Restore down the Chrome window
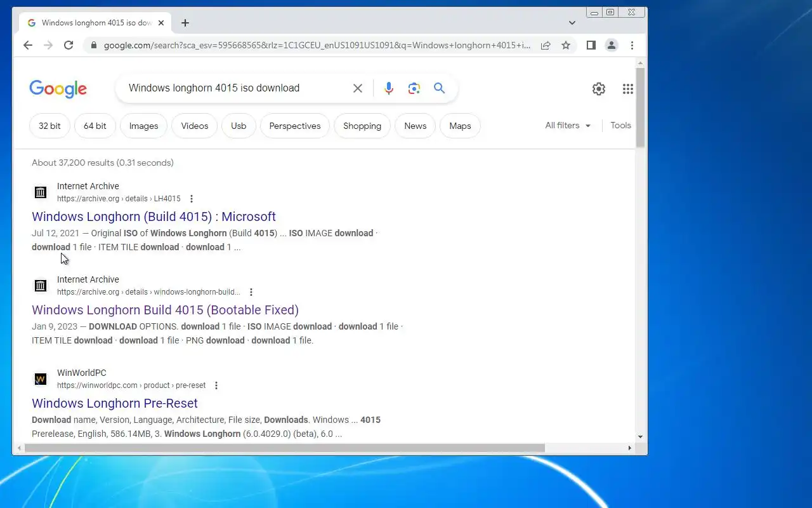Screen dimensions: 812x508 click(610, 12)
